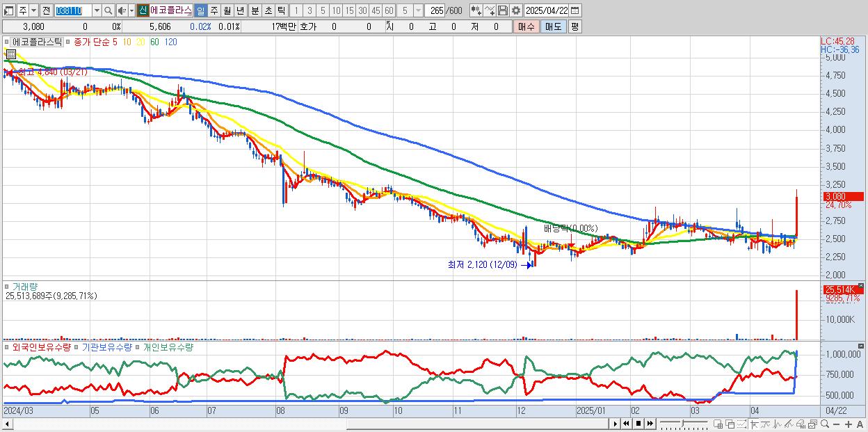Click the 매도 sell button
The width and height of the screenshot is (868, 432).
[x=554, y=26]
